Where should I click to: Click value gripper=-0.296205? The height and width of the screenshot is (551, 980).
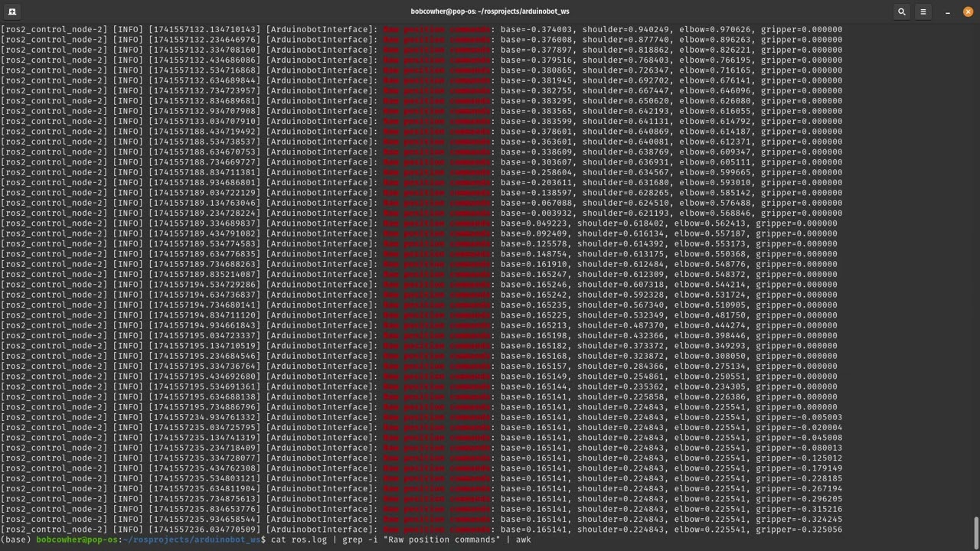click(x=799, y=499)
